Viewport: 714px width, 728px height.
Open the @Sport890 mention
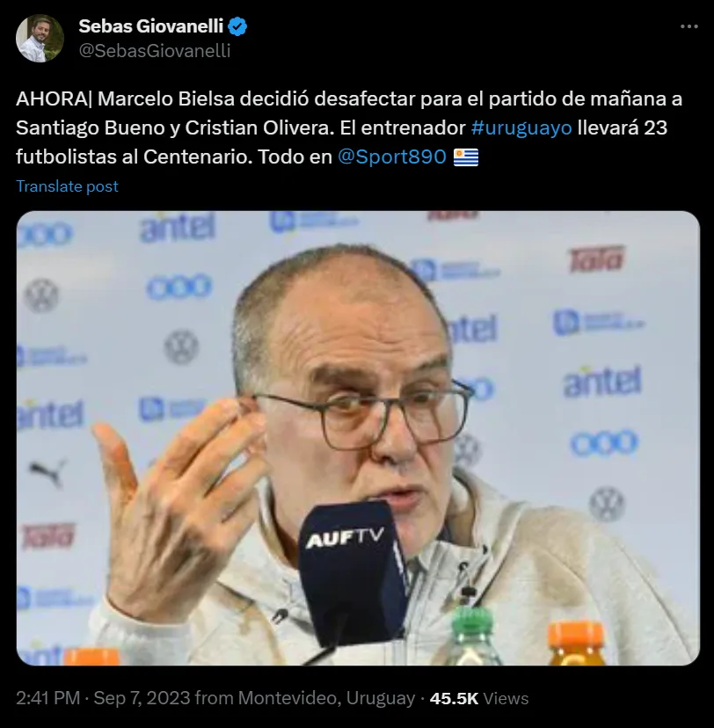[392, 157]
